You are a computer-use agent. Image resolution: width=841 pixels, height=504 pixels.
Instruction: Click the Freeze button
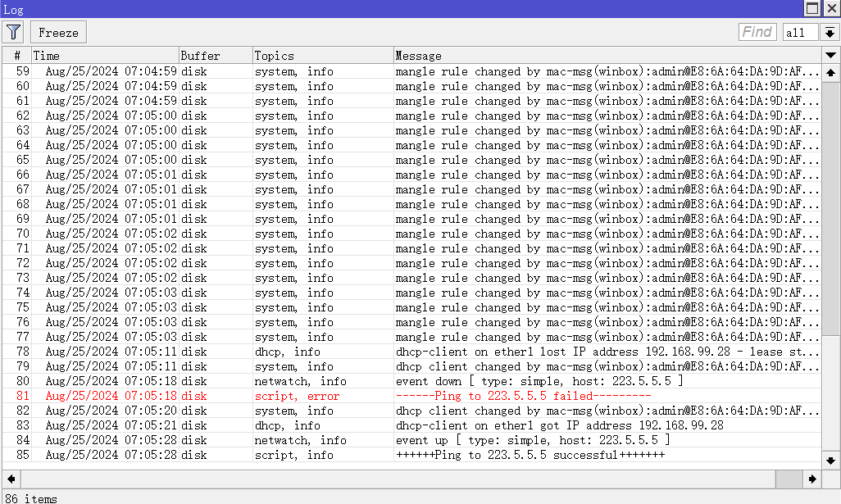click(x=58, y=32)
